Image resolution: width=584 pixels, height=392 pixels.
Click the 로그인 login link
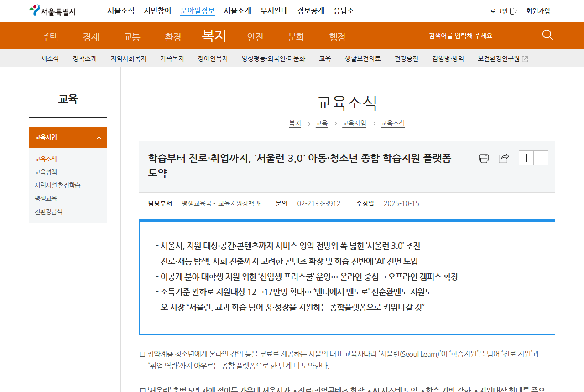coord(503,11)
